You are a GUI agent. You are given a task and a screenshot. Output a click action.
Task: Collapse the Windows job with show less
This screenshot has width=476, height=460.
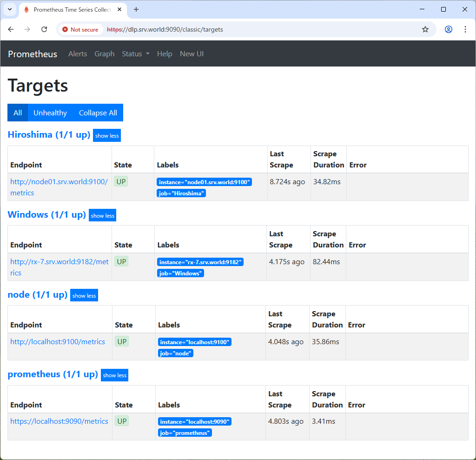(x=102, y=215)
